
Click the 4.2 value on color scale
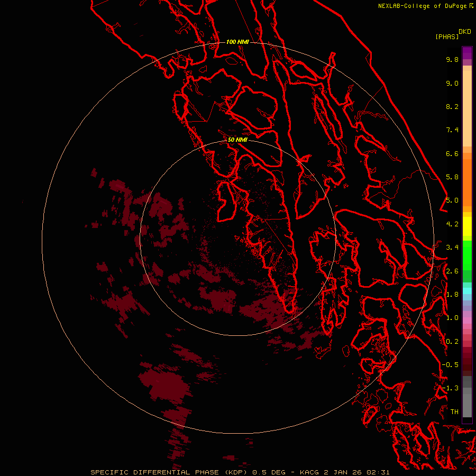[x=452, y=224]
